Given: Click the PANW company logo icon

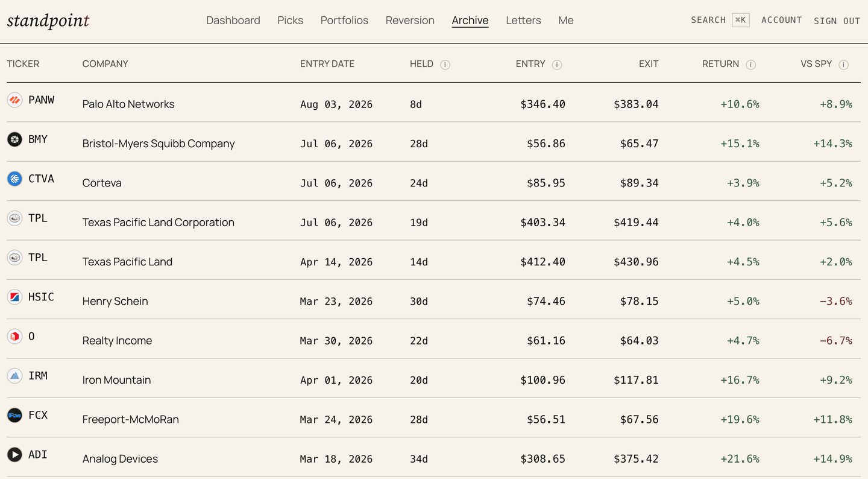Looking at the screenshot, I should tap(14, 100).
